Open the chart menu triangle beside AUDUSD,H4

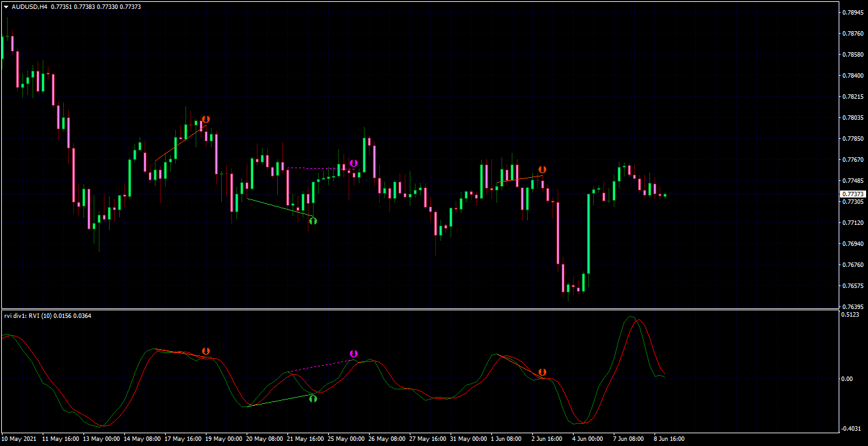[6, 6]
